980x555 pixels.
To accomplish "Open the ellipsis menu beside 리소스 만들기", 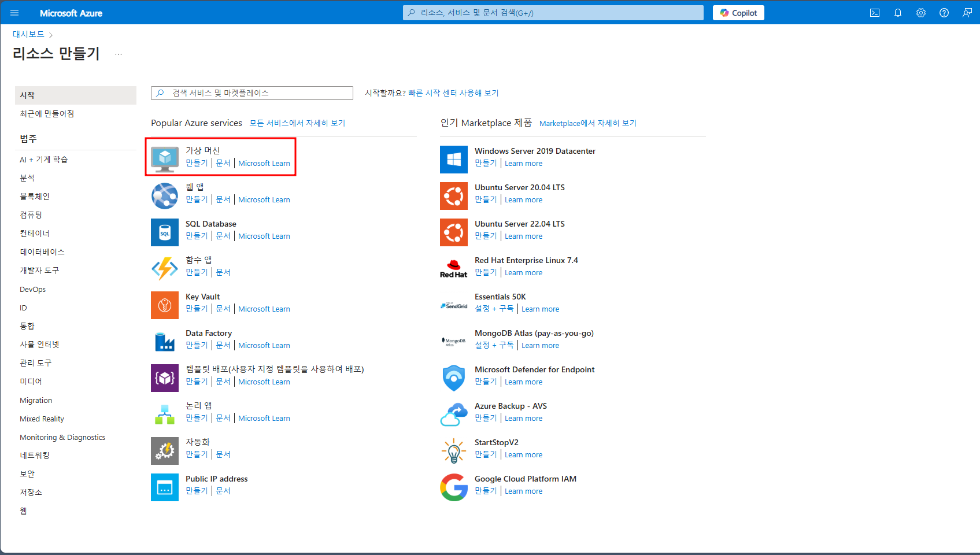I will pos(119,54).
